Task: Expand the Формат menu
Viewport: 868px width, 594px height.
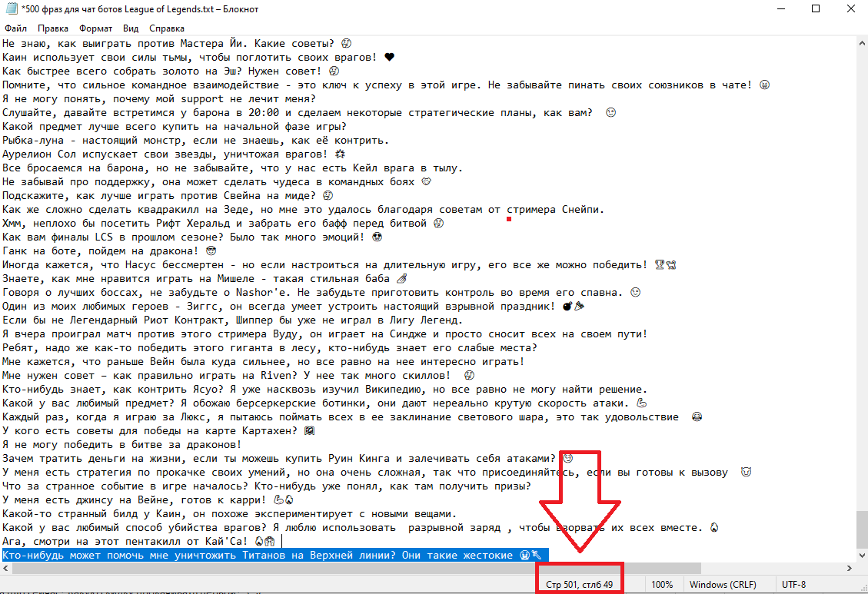Action: point(95,28)
